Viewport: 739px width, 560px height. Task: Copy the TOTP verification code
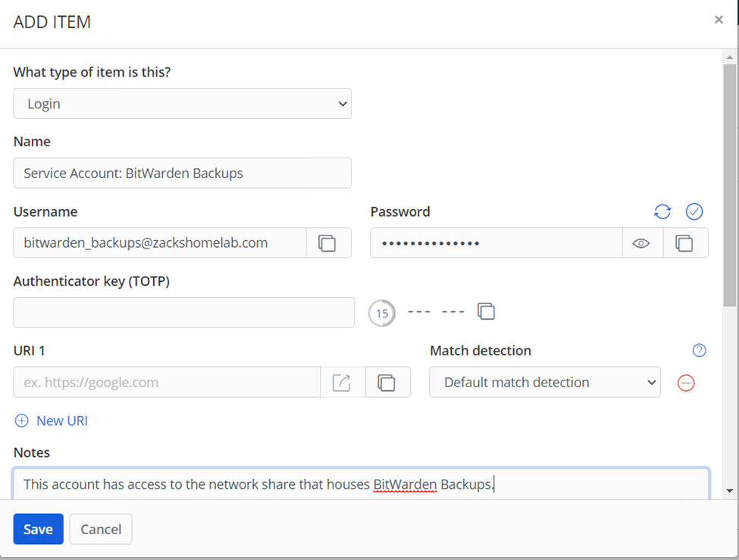(x=486, y=311)
